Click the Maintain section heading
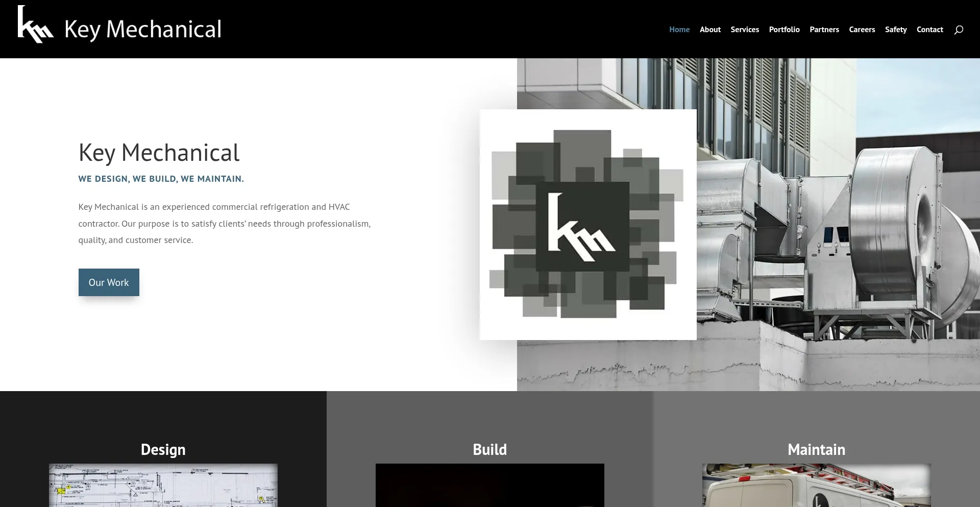 (x=816, y=450)
